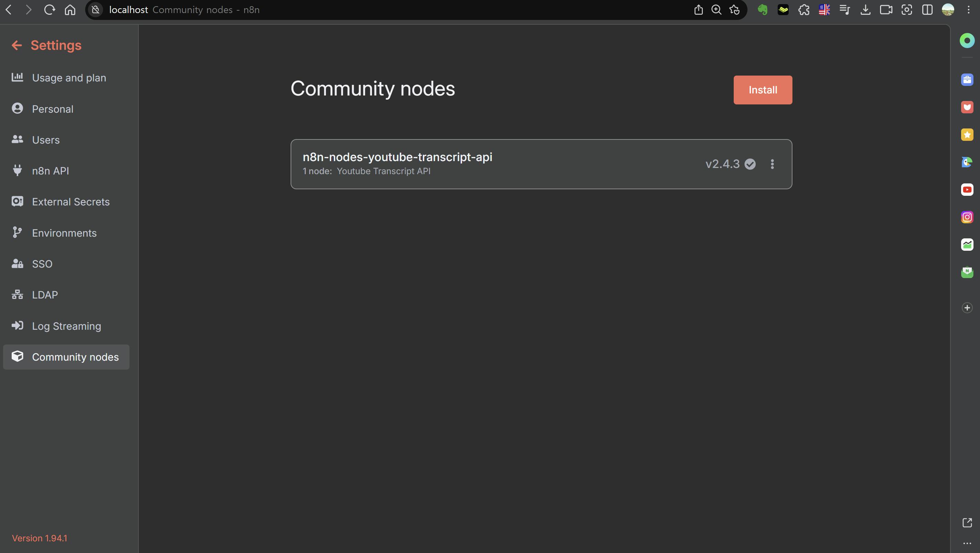Open browser extensions puzzle icon
Image resolution: width=980 pixels, height=553 pixels.
click(803, 10)
